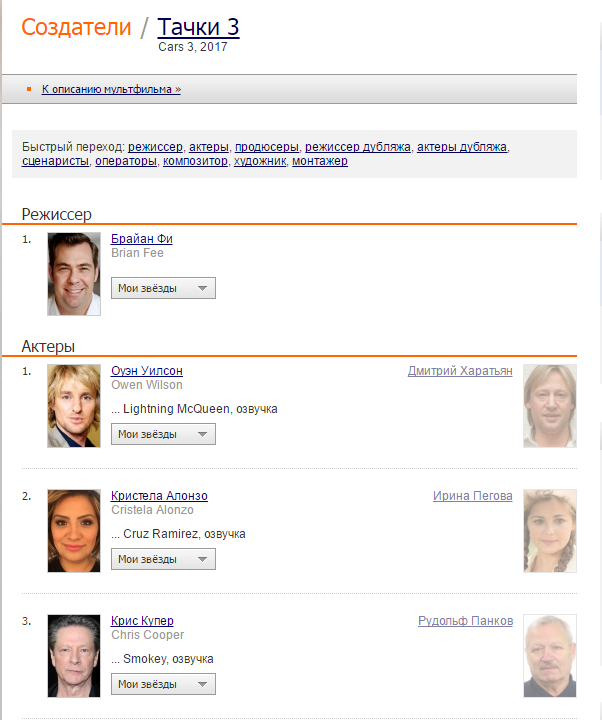Click the Brian Fee English name

137,253
